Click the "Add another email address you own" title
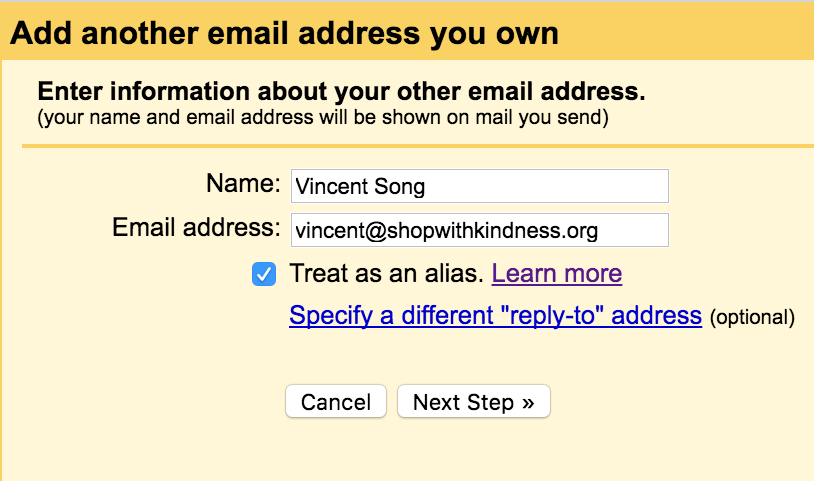This screenshot has height=481, width=814. click(284, 33)
